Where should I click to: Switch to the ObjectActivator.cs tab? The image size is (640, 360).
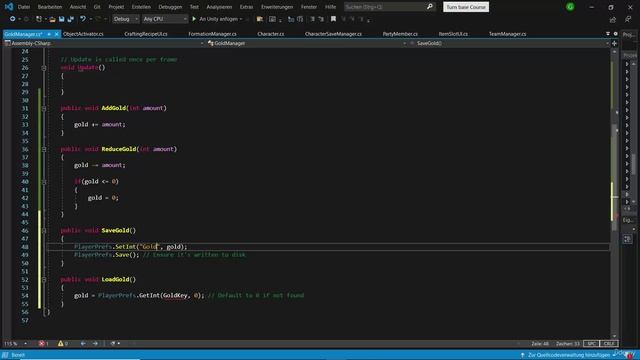pyautogui.click(x=83, y=34)
